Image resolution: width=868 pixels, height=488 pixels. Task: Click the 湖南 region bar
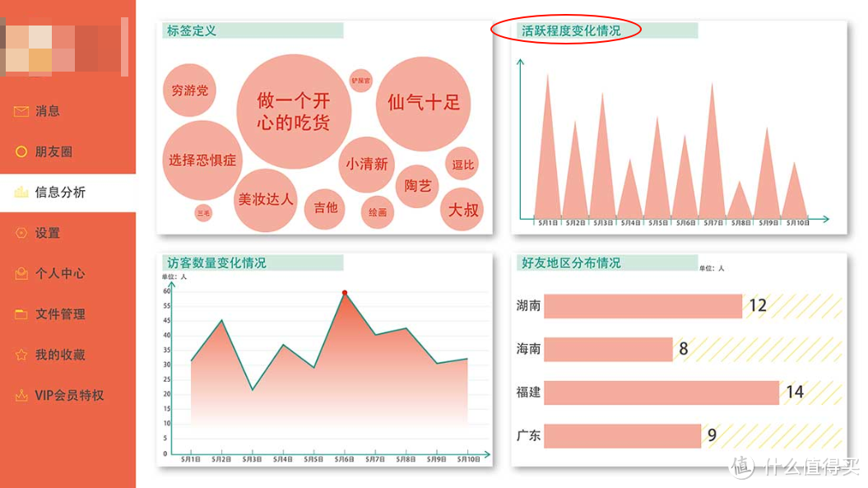[642, 304]
